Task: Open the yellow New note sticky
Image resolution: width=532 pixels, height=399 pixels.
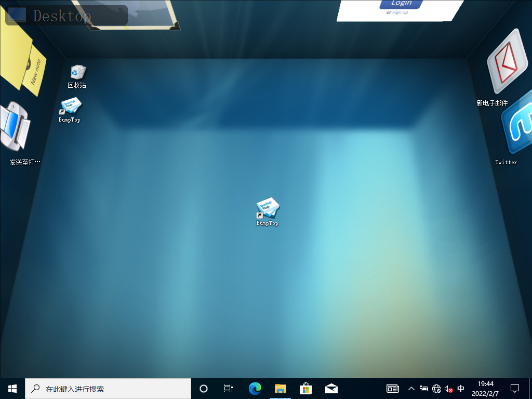Action: (35, 72)
